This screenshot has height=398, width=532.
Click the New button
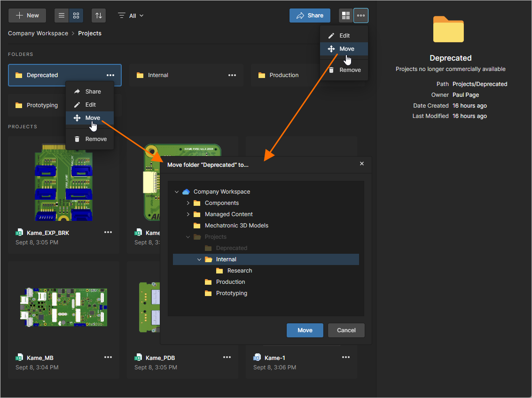(x=27, y=16)
